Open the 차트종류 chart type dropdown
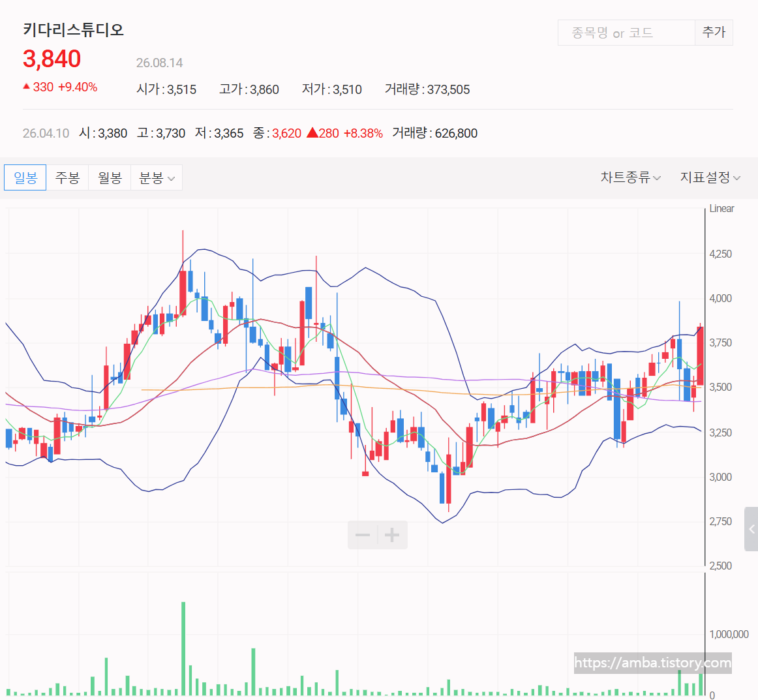Viewport: 758px width, 700px height. tap(630, 177)
